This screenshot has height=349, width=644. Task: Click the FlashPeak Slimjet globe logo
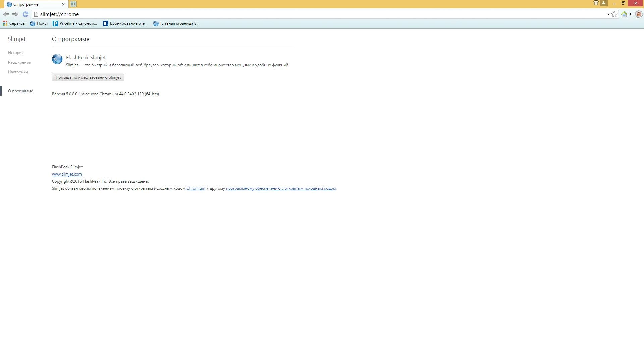57,59
